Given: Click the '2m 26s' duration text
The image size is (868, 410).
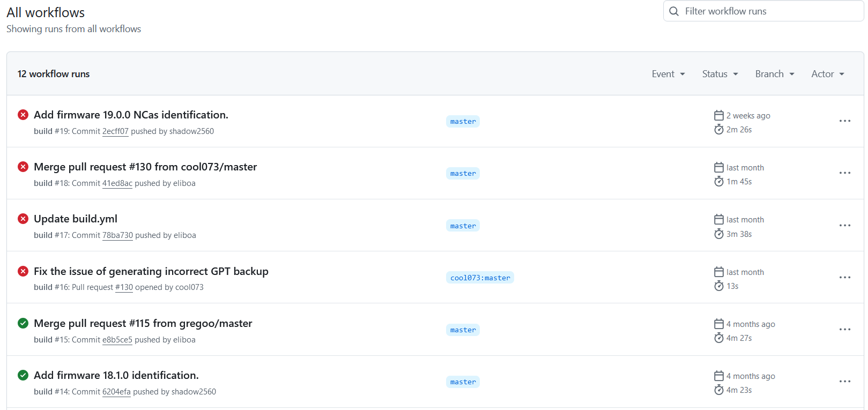Looking at the screenshot, I should coord(739,130).
